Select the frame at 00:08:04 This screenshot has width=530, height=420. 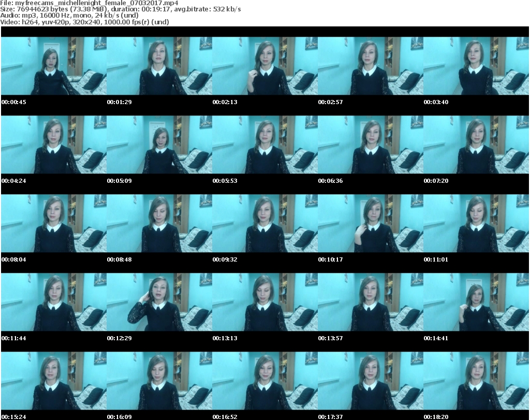[54, 223]
